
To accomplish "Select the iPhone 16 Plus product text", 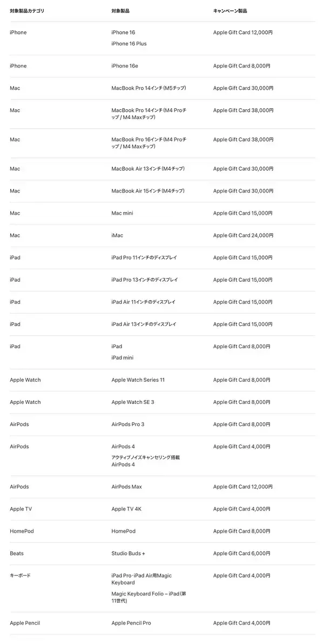I will pos(129,44).
